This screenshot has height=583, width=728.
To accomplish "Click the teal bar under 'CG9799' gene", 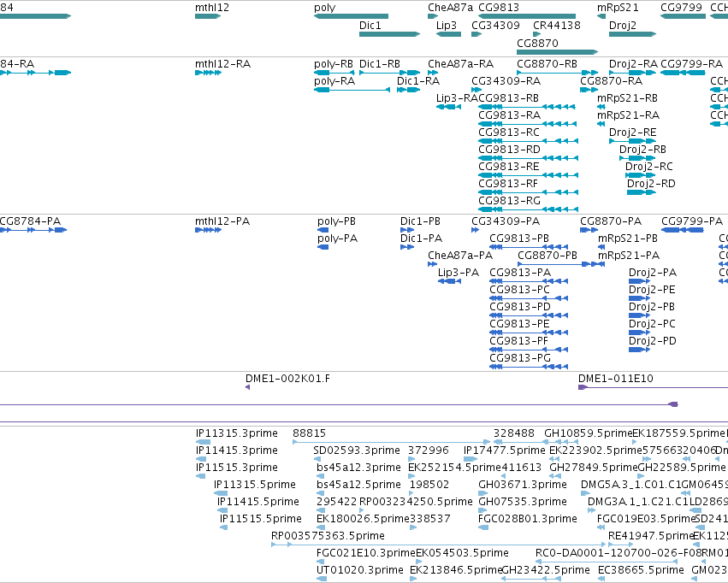I will point(683,16).
